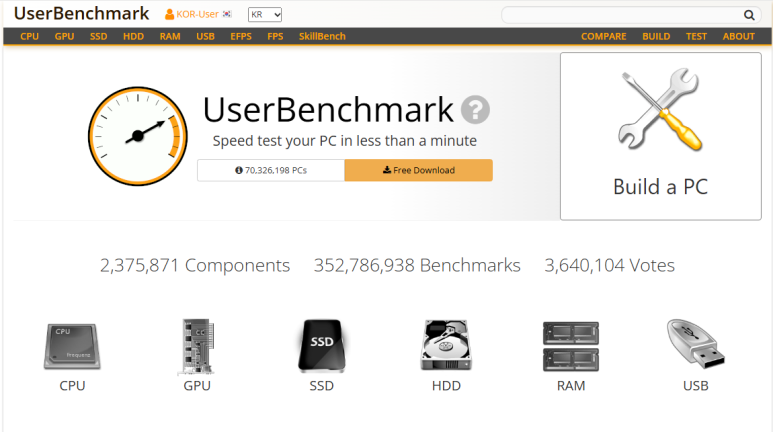Image resolution: width=773 pixels, height=432 pixels.
Task: Open the KOR-User profile link
Action: click(197, 14)
